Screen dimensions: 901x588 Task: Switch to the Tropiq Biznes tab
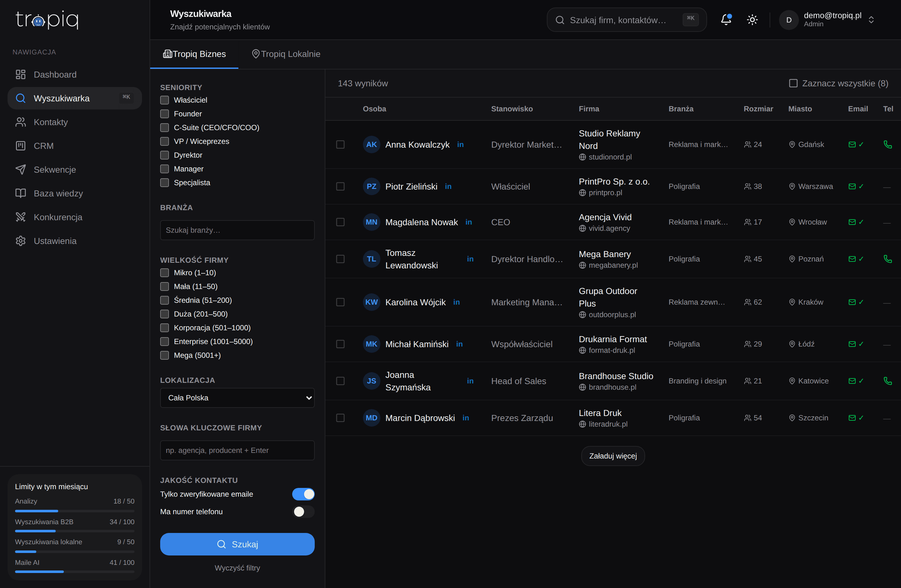pos(194,54)
